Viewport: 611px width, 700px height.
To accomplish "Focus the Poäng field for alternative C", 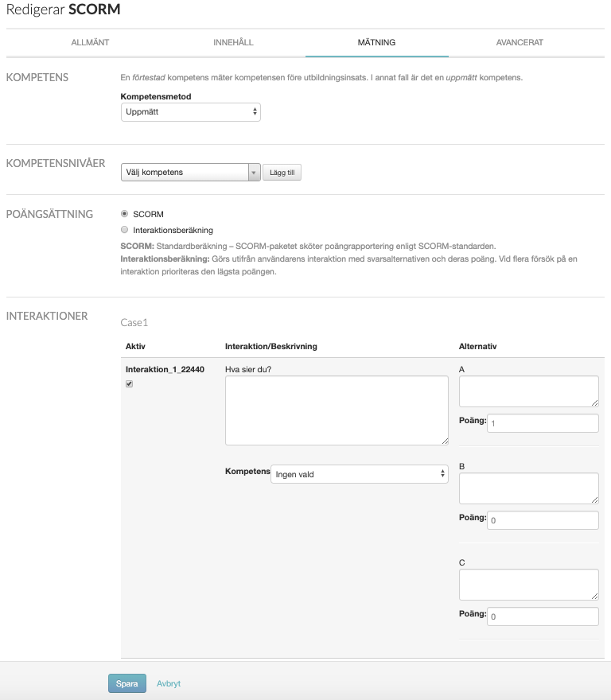I will click(542, 616).
